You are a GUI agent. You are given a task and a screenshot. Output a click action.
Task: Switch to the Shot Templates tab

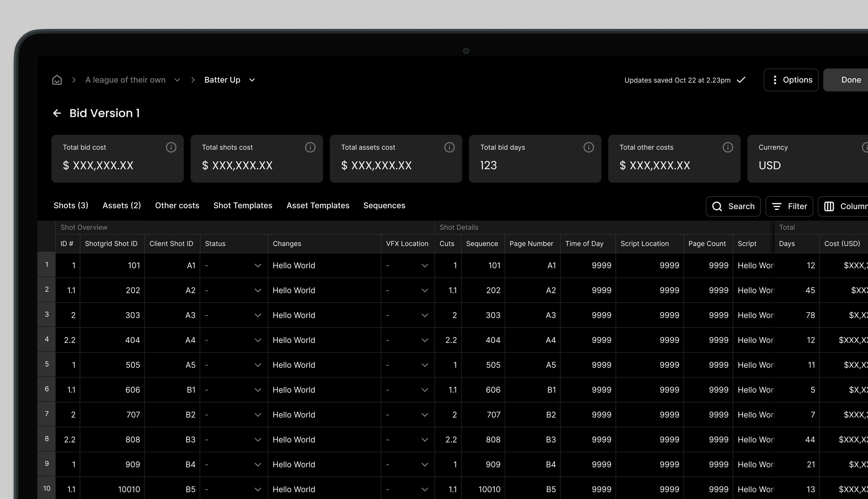pos(243,206)
